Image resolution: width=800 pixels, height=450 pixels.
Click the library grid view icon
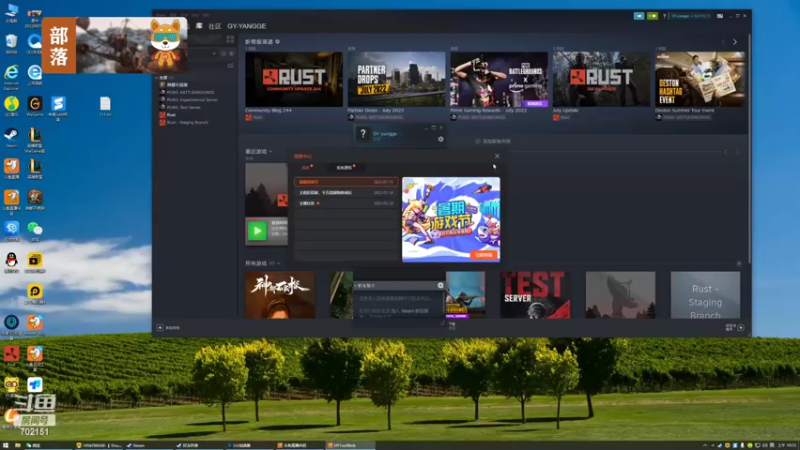click(230, 39)
